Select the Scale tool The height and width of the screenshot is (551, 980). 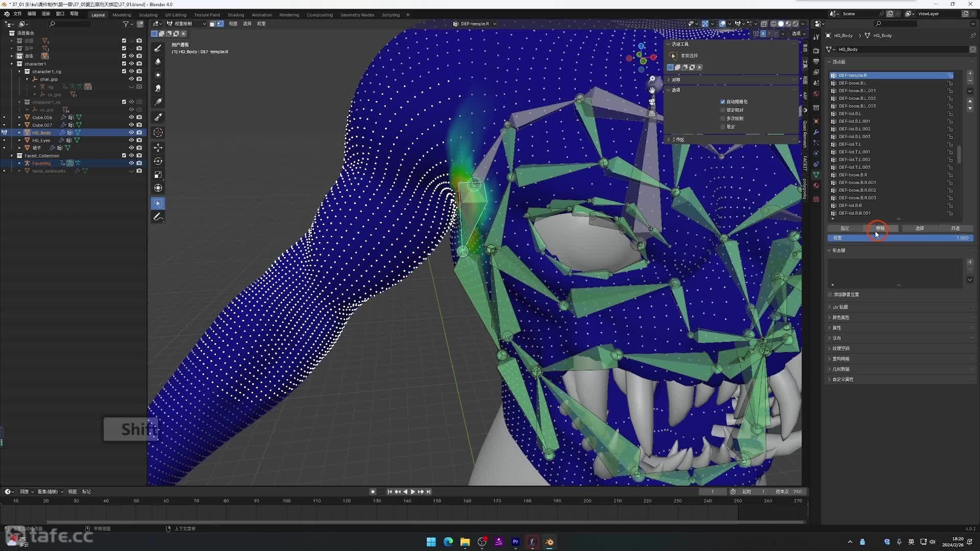coord(158,175)
